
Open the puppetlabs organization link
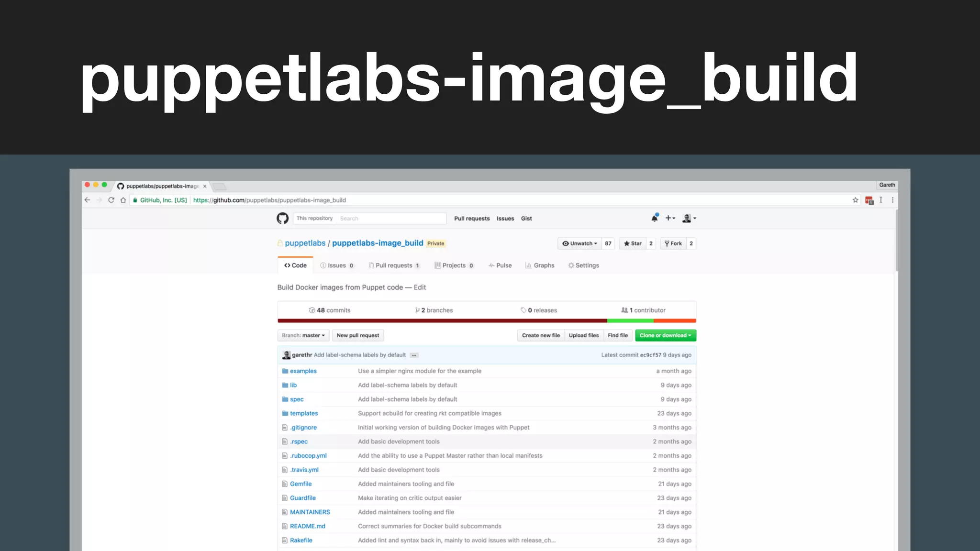(x=305, y=243)
